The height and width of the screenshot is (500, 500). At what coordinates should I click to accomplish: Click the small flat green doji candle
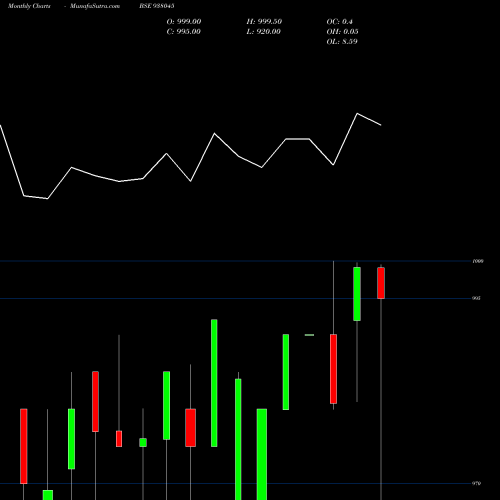pos(309,335)
